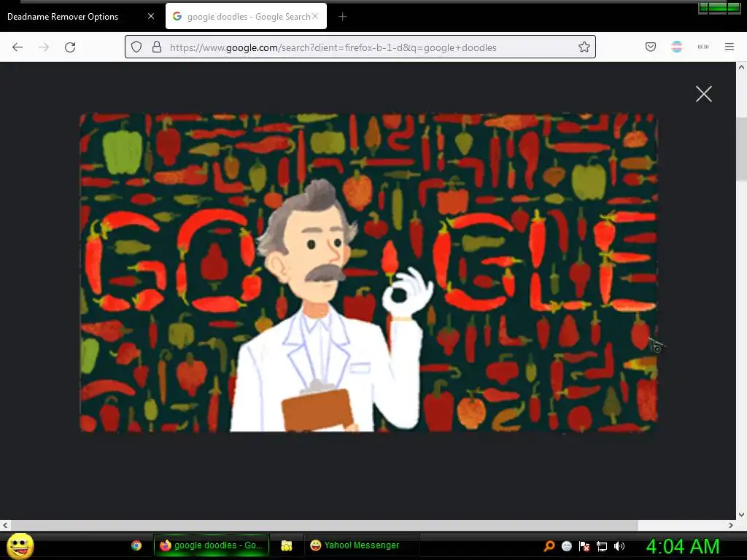
Task: Open the tracking protection shield info
Action: pos(136,47)
